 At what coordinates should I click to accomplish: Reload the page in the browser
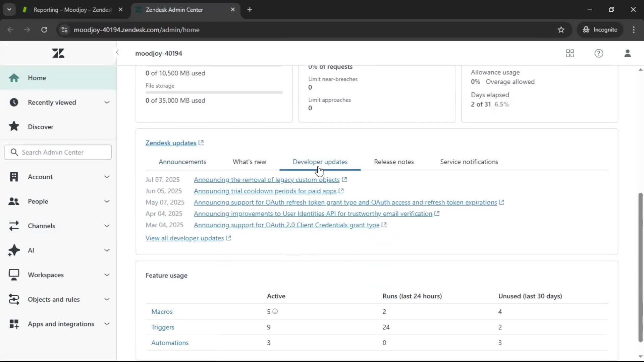(x=44, y=30)
